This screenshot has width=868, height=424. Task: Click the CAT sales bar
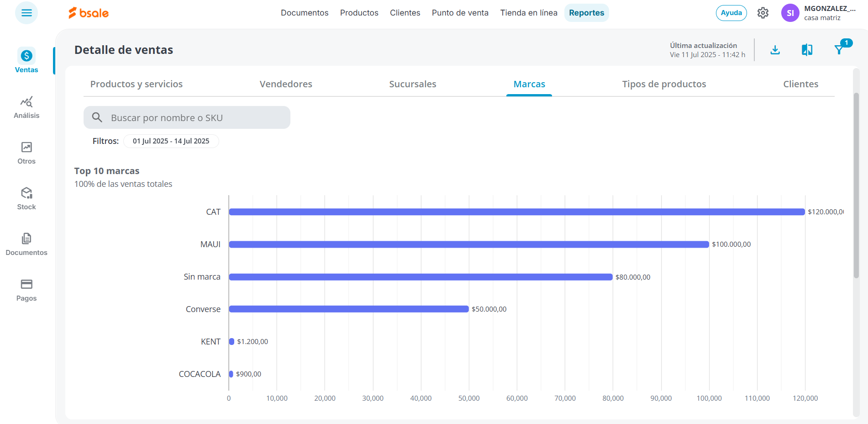pos(517,212)
